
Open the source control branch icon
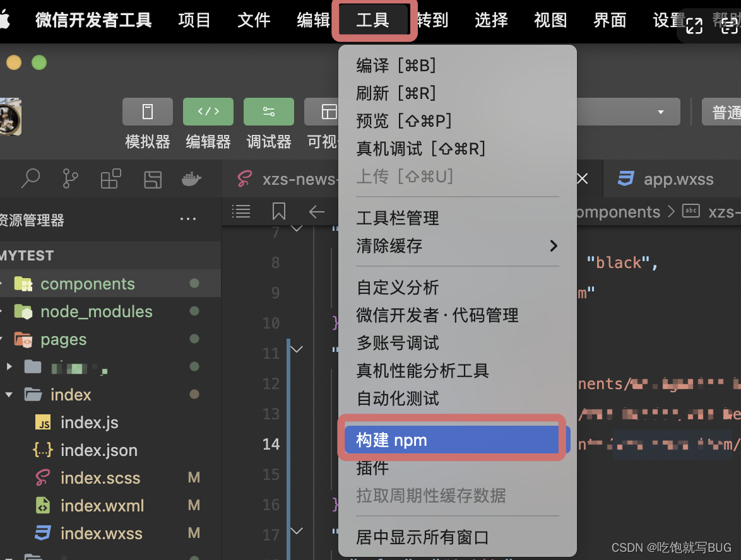click(71, 179)
